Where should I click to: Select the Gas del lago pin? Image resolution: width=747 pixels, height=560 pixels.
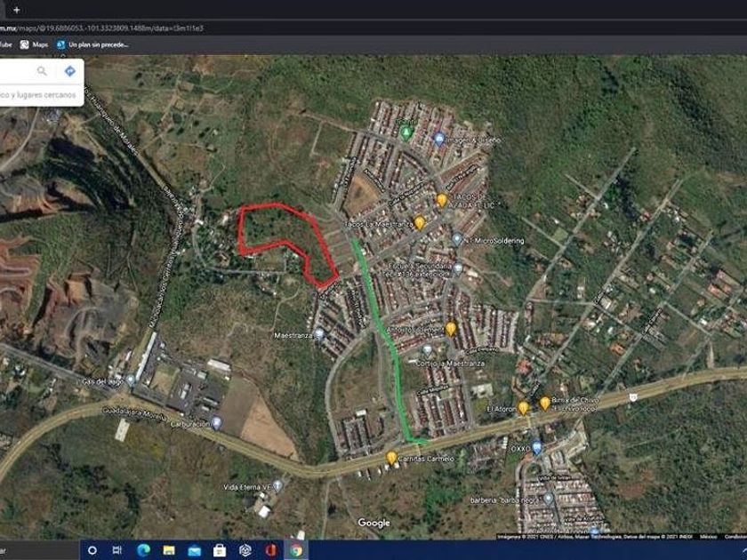131,380
